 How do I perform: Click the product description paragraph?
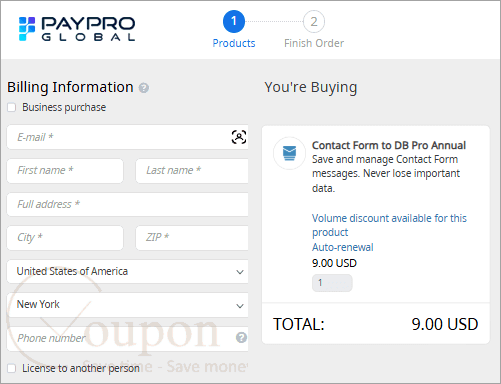(x=386, y=174)
